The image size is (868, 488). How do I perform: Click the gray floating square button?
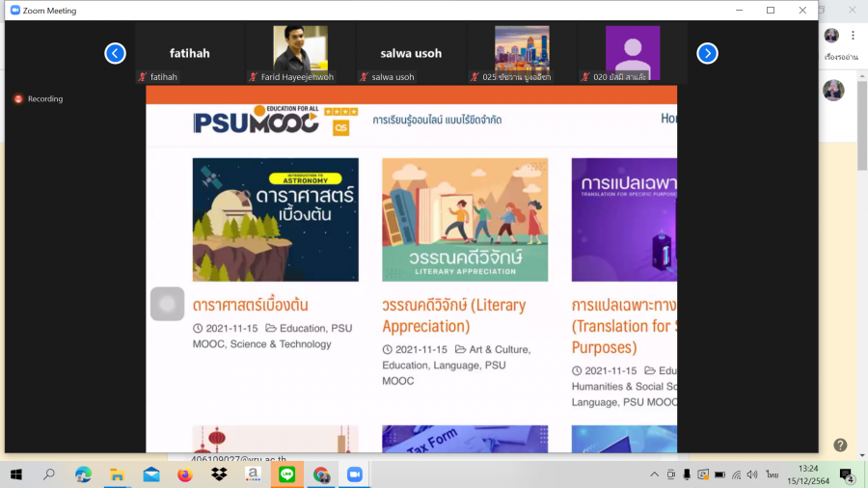[167, 304]
